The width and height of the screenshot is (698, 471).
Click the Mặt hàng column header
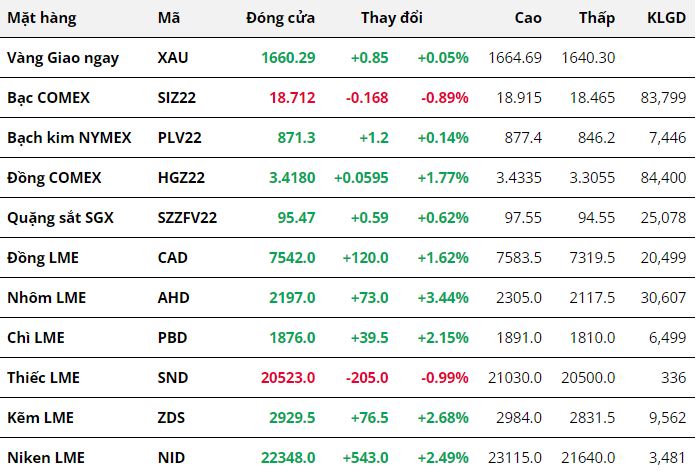click(x=42, y=18)
